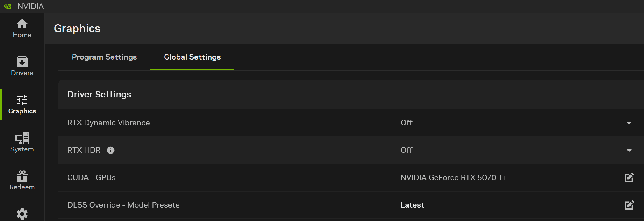Image resolution: width=644 pixels, height=221 pixels.
Task: Expand the RTX HDR dropdown arrow
Action: [x=629, y=151]
